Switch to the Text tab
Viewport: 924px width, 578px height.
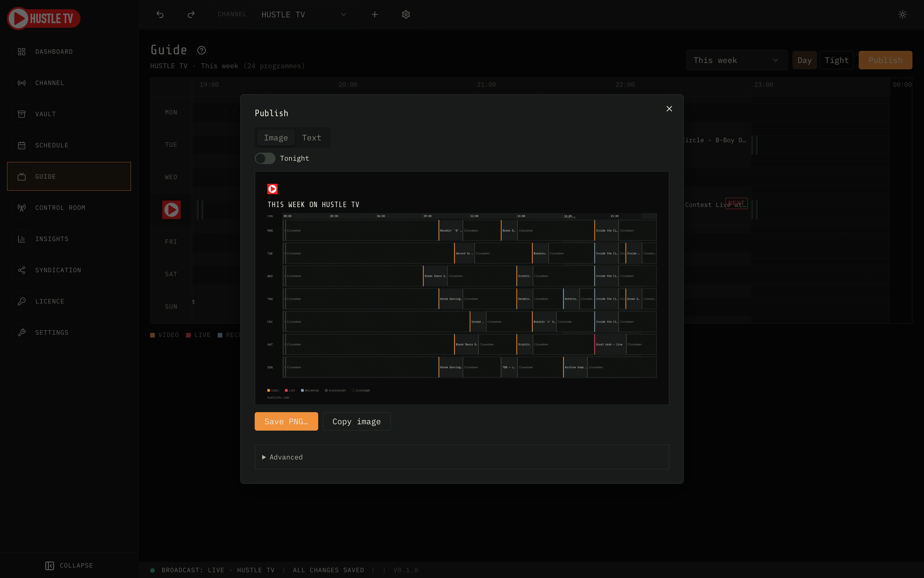pos(312,138)
